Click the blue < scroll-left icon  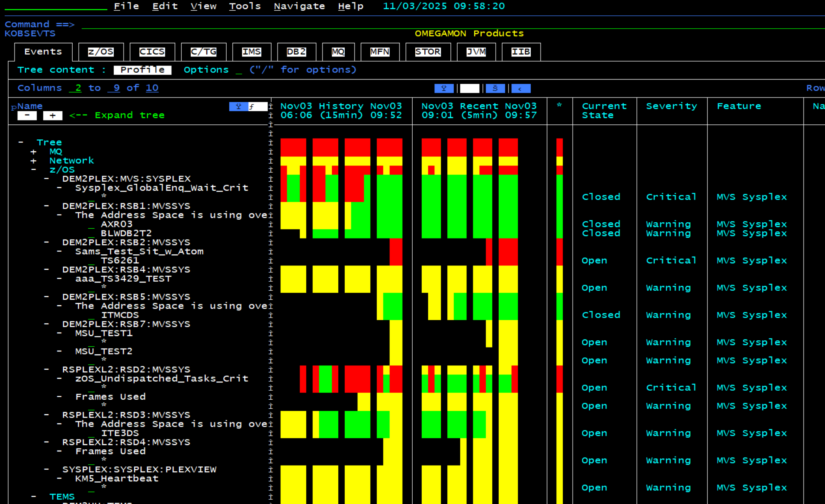[520, 88]
